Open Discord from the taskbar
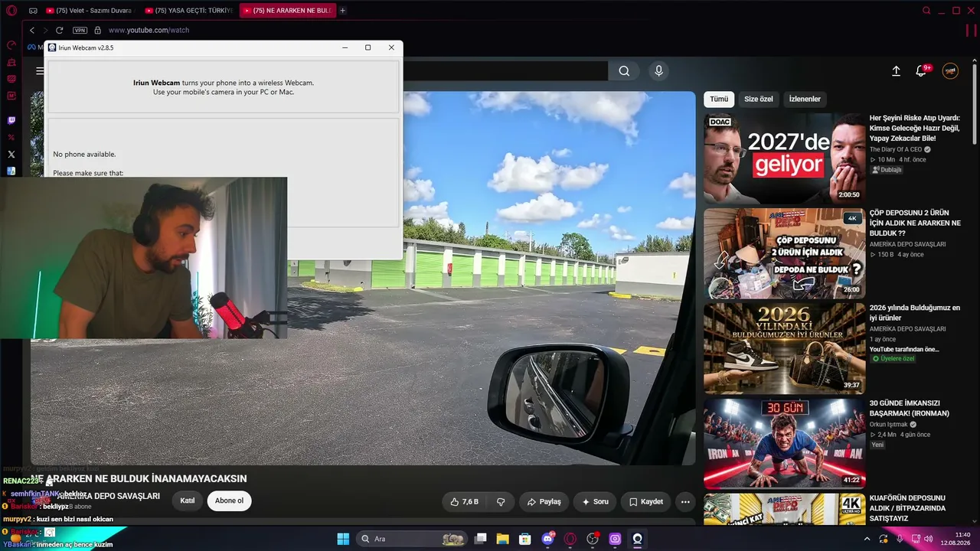The height and width of the screenshot is (551, 980). point(547,539)
